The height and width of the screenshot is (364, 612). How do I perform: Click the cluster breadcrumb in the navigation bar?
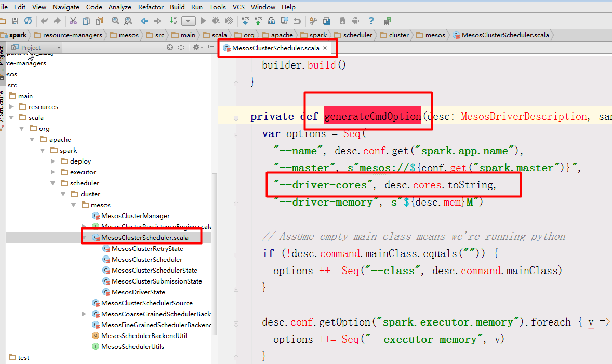[395, 35]
